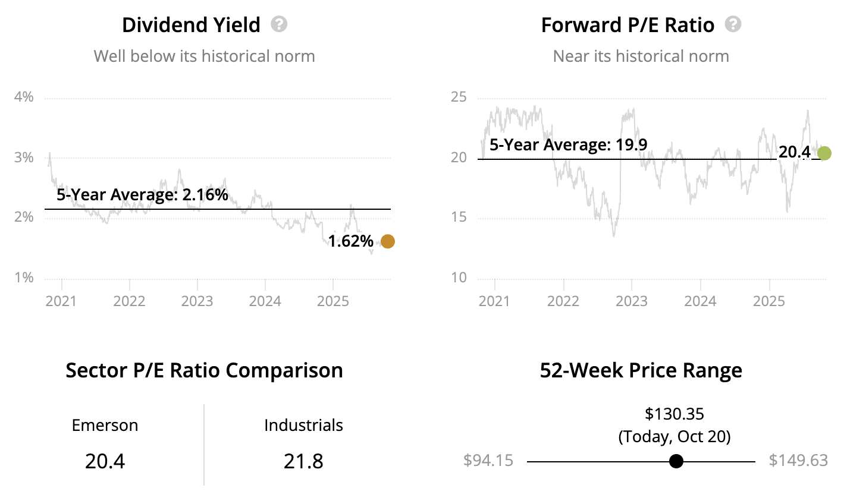This screenshot has height=504, width=847.
Task: Click the 52-Week Price Range heading
Action: [641, 370]
